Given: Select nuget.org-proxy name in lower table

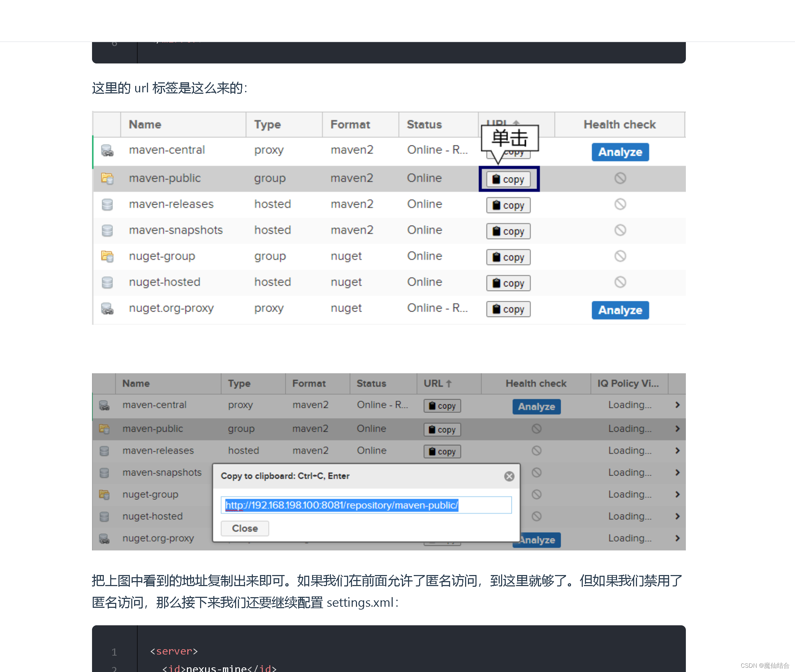Looking at the screenshot, I should (158, 538).
